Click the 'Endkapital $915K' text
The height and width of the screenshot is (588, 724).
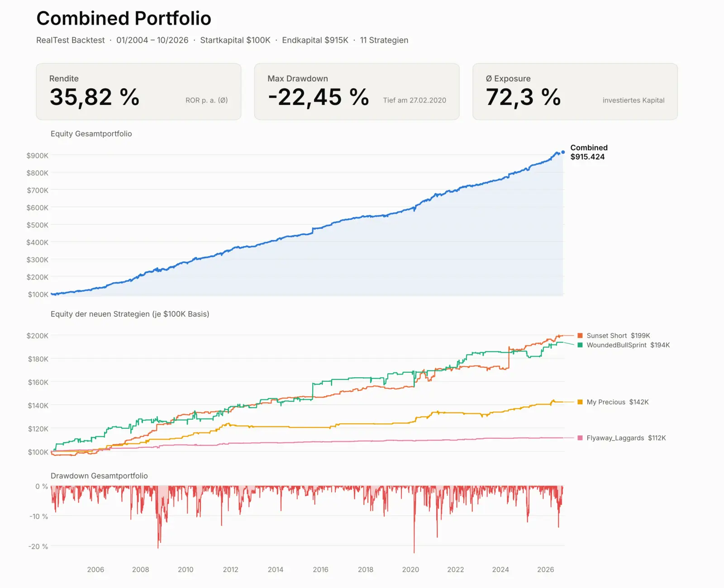pos(315,40)
